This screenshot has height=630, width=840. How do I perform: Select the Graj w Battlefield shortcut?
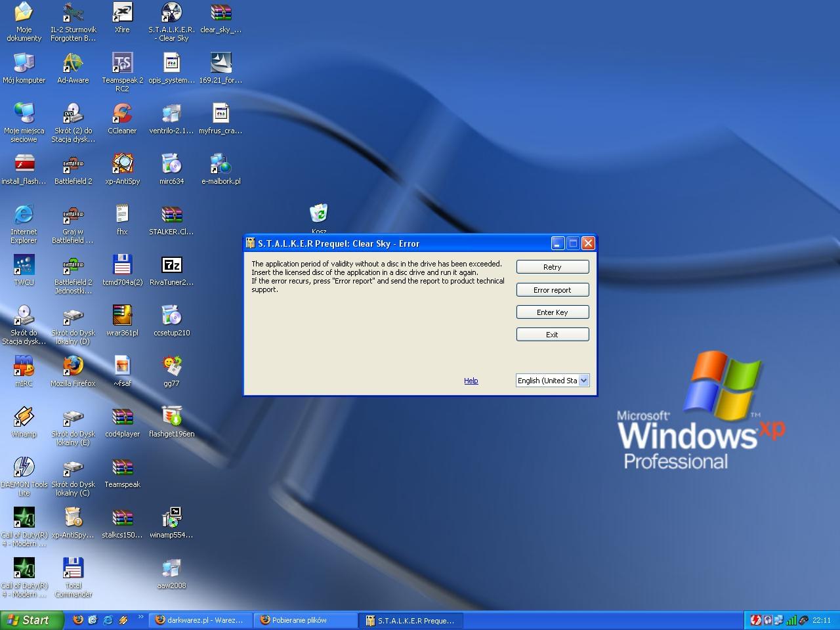point(73,224)
